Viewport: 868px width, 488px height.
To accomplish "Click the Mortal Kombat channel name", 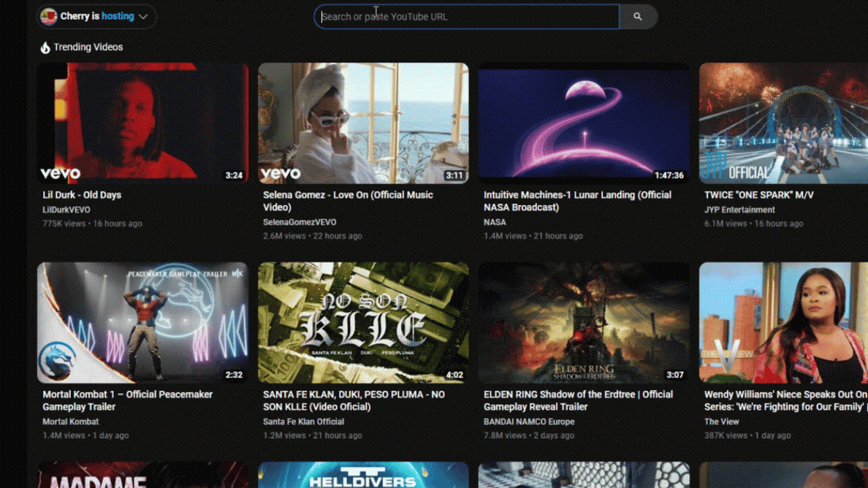I will (x=71, y=422).
